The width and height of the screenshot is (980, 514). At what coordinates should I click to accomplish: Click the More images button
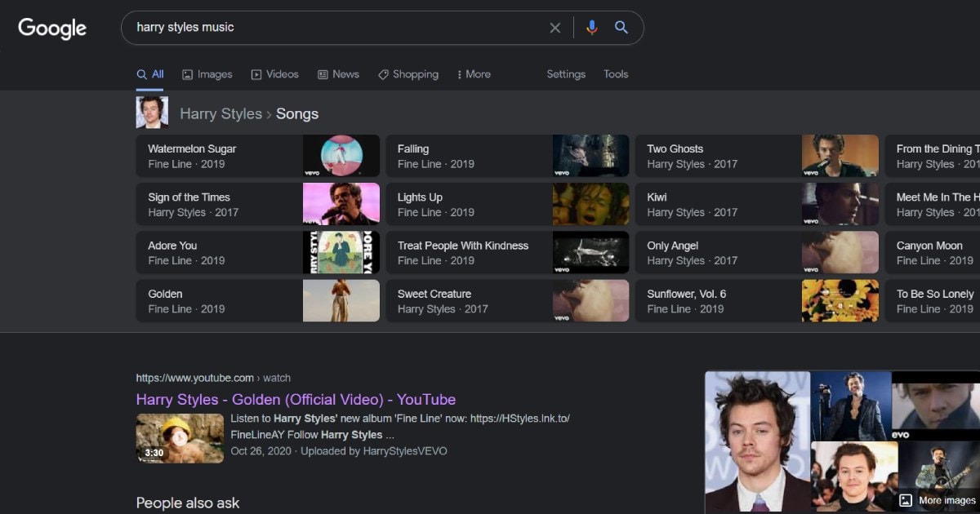click(938, 500)
